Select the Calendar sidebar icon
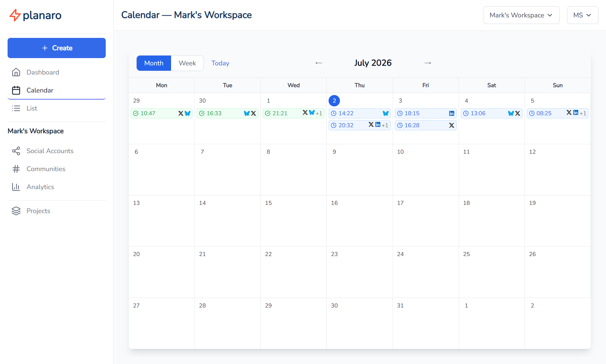606x364 pixels. (16, 90)
